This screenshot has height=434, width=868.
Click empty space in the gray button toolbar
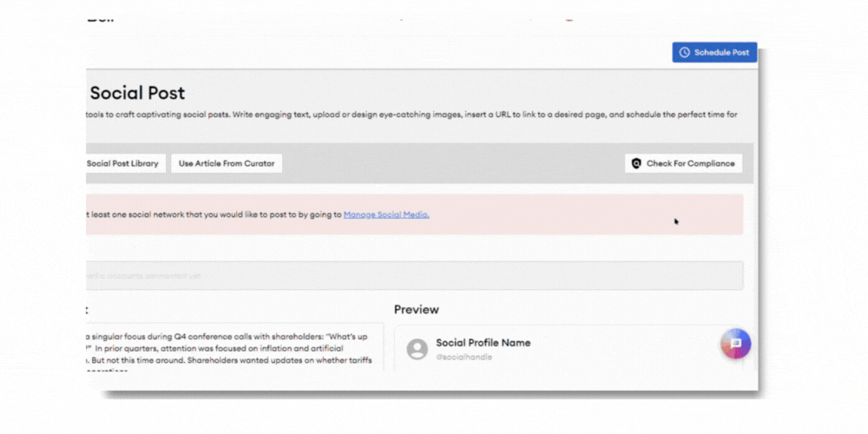451,163
